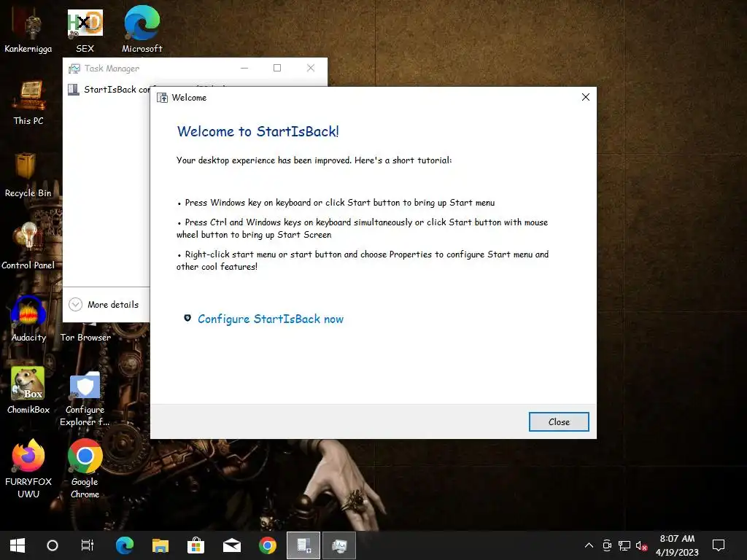Open the Windows Start button

[x=18, y=545]
